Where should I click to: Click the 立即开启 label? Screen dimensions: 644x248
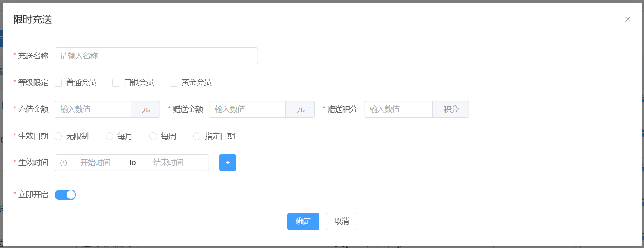(x=33, y=195)
